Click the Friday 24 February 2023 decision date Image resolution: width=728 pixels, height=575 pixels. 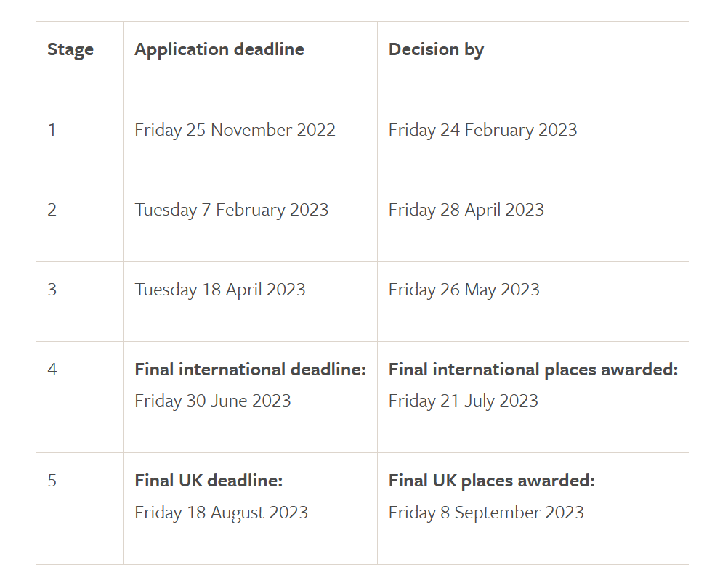click(x=482, y=130)
